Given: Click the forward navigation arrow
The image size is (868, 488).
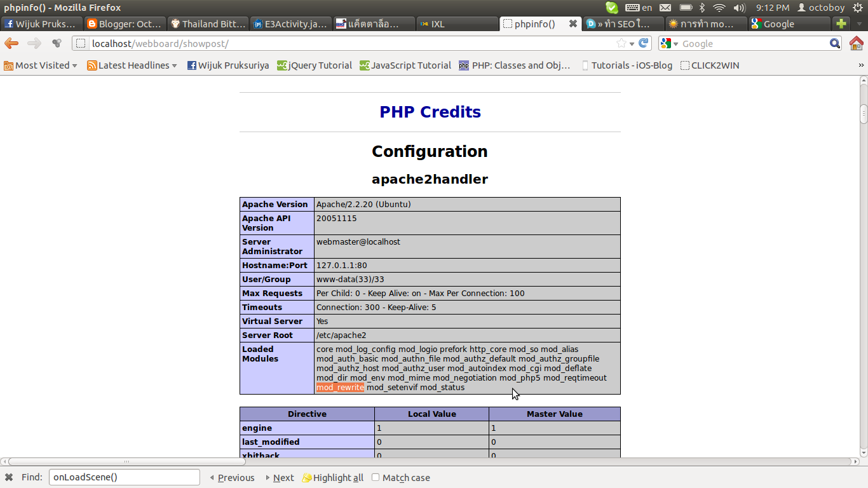Looking at the screenshot, I should point(34,43).
